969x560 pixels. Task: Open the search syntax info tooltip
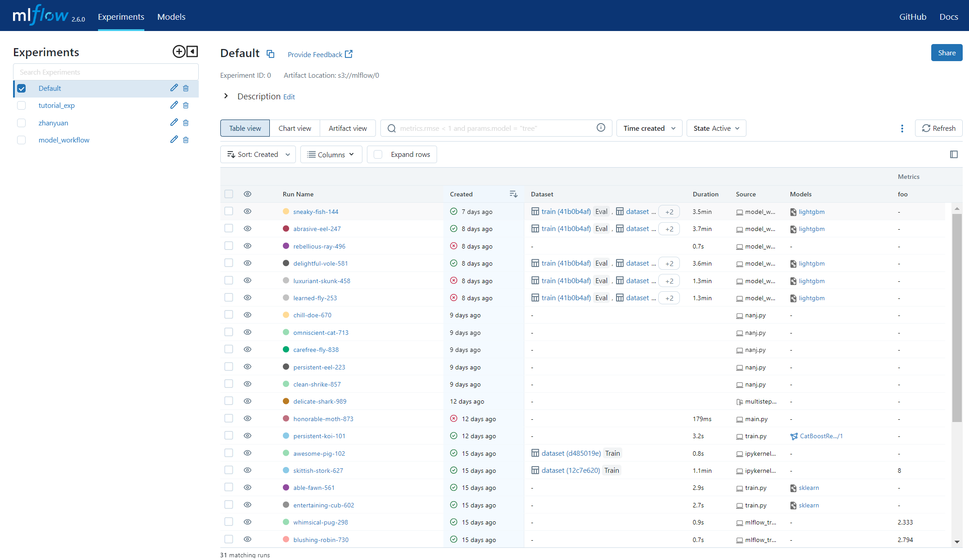click(x=601, y=128)
